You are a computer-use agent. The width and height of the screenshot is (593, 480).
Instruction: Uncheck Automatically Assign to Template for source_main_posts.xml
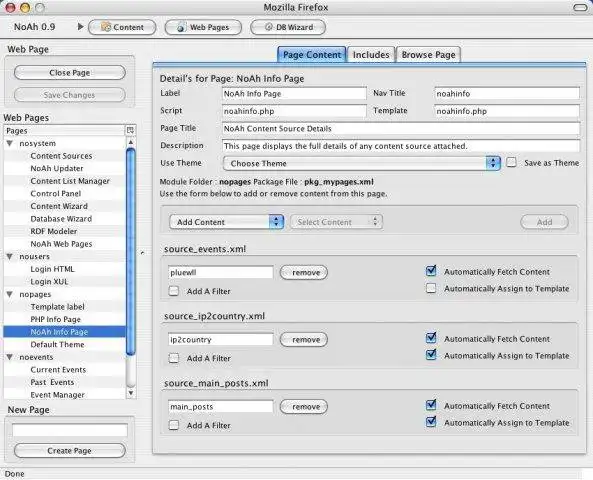pyautogui.click(x=431, y=422)
